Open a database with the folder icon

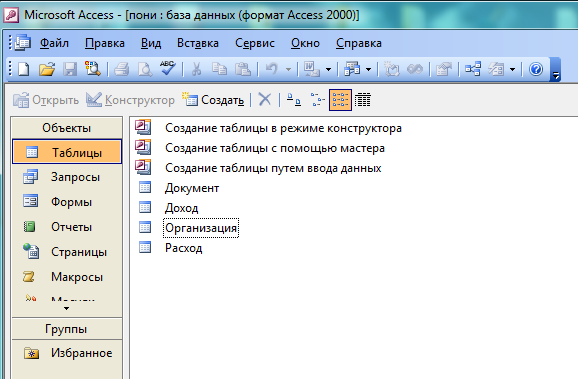[x=47, y=69]
